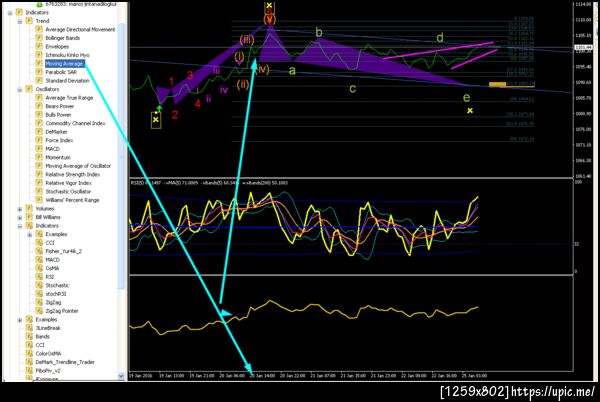The width and height of the screenshot is (600, 402).
Task: Click the Momentum indicator icon
Action: tap(39, 157)
